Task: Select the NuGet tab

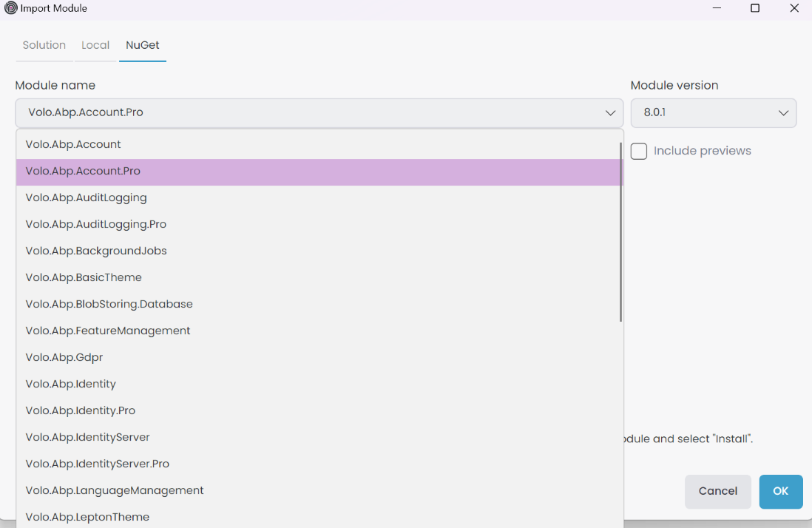Action: pos(142,45)
